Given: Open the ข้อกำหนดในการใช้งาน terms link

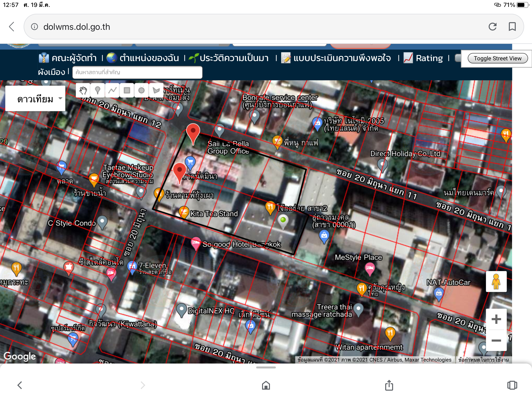Looking at the screenshot, I should (483, 360).
